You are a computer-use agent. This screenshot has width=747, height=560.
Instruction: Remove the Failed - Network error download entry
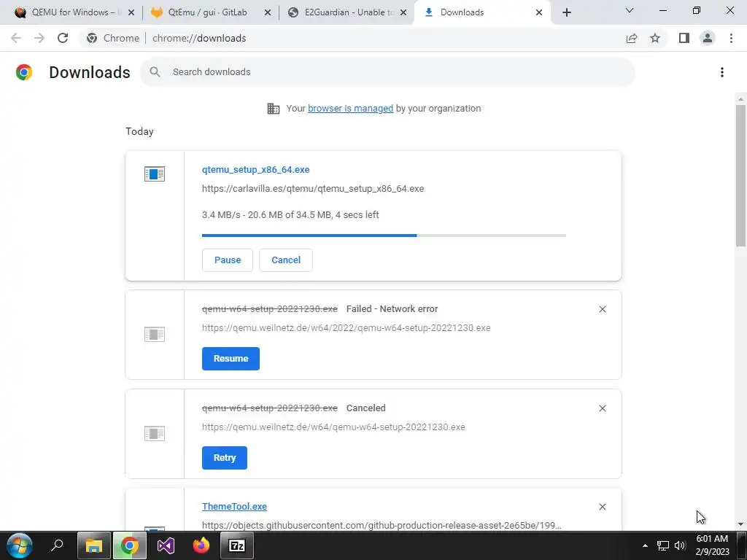[x=602, y=309]
